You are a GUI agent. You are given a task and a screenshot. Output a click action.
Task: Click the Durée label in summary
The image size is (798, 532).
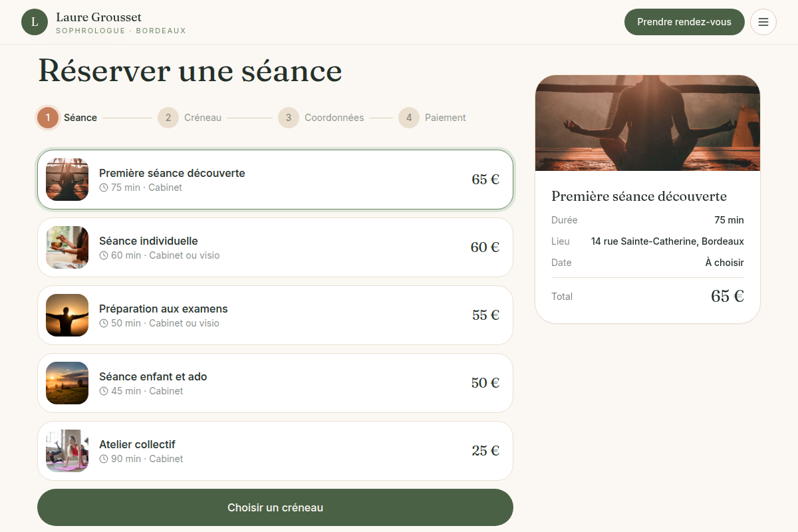[x=565, y=220]
